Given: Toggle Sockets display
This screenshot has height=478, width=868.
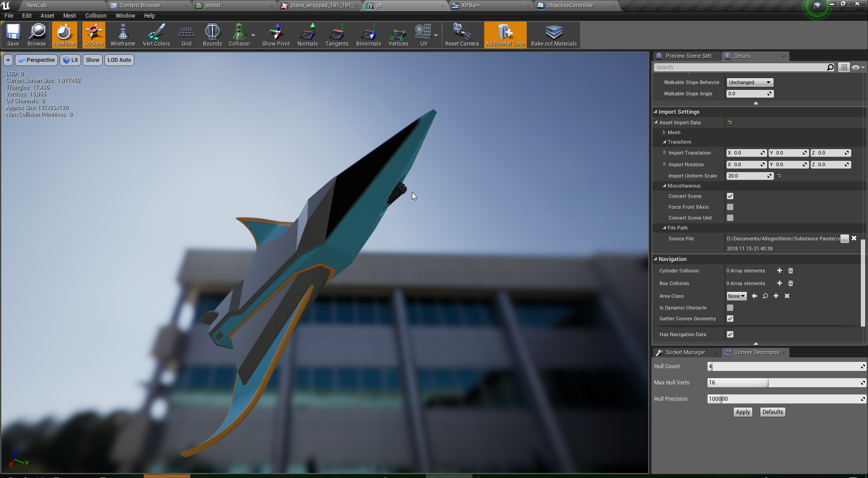Looking at the screenshot, I should click(x=94, y=35).
